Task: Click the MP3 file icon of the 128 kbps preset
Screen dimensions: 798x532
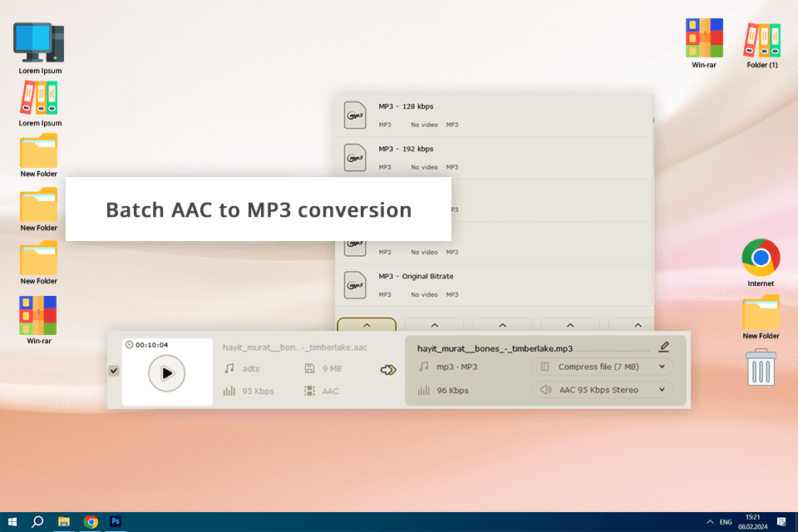Action: point(355,115)
